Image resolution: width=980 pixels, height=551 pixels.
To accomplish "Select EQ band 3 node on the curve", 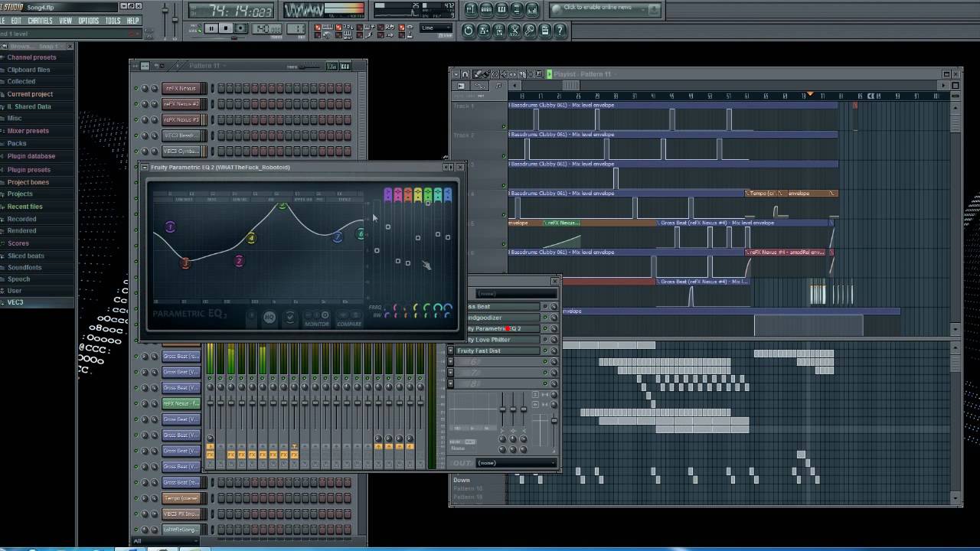I will (185, 263).
